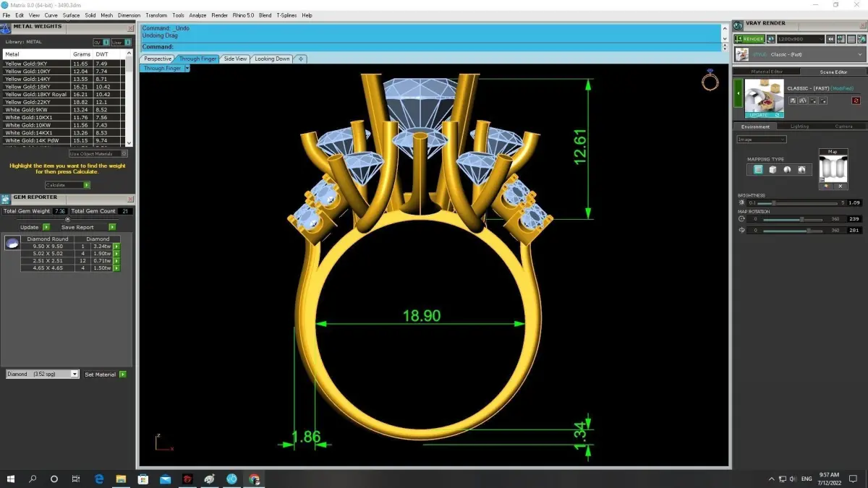The width and height of the screenshot is (868, 488).
Task: Remove environment map with X button
Action: (x=841, y=186)
